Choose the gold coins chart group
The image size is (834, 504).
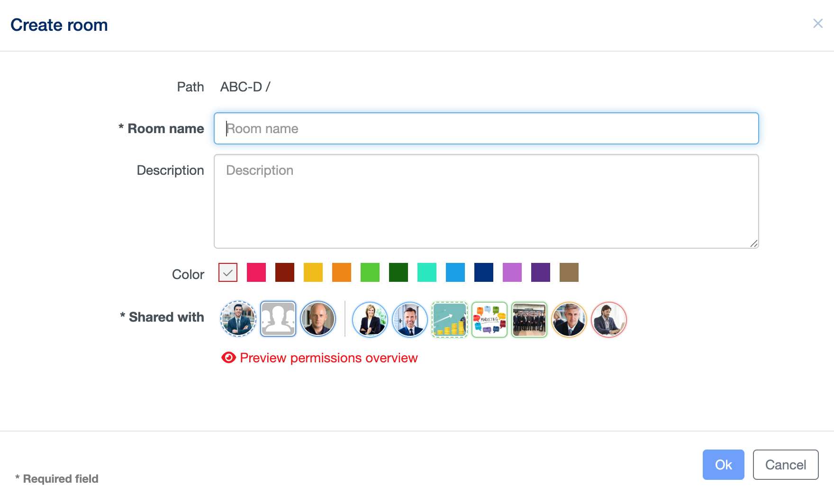click(450, 319)
